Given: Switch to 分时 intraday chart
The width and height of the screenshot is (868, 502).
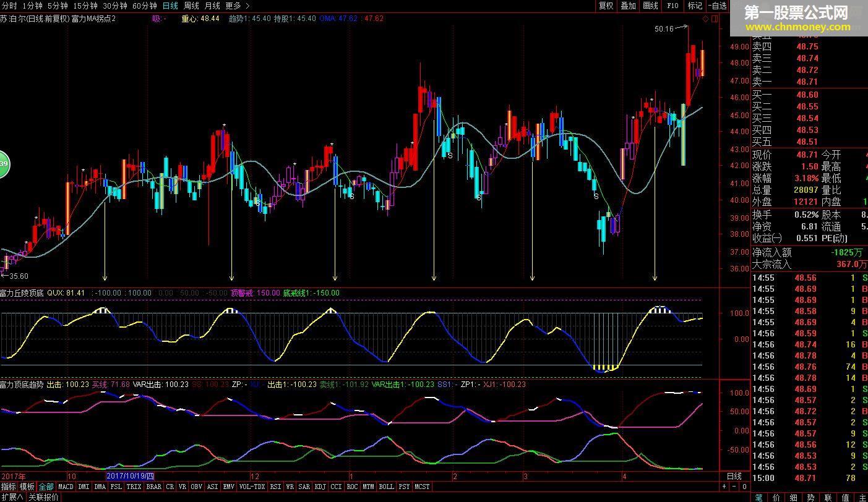Looking at the screenshot, I should [9, 6].
